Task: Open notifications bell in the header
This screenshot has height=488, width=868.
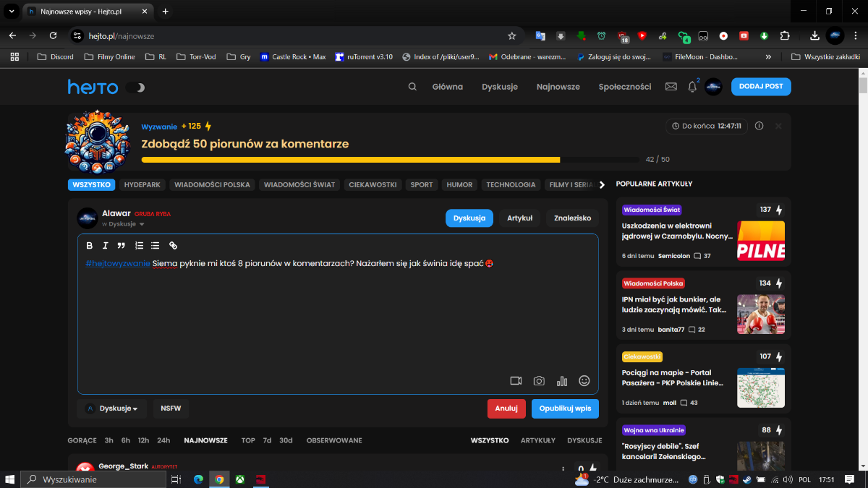Action: point(692,87)
